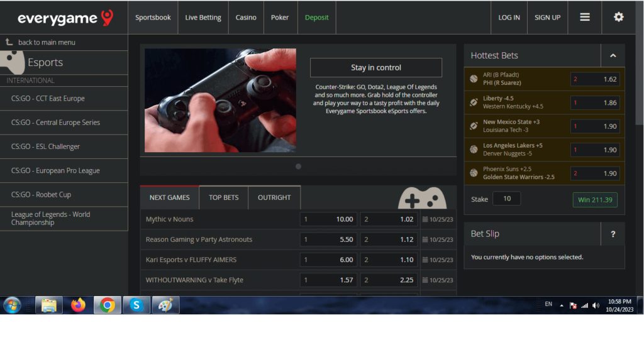Image resolution: width=644 pixels, height=362 pixels.
Task: Open Skype from the taskbar
Action: click(136, 305)
